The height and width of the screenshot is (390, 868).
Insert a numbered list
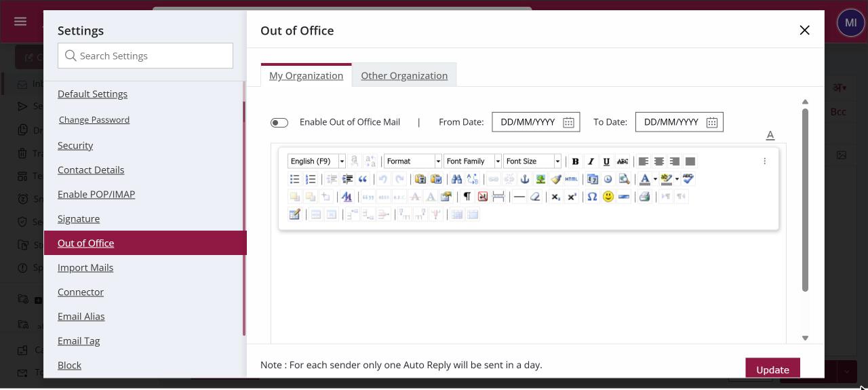pos(311,179)
